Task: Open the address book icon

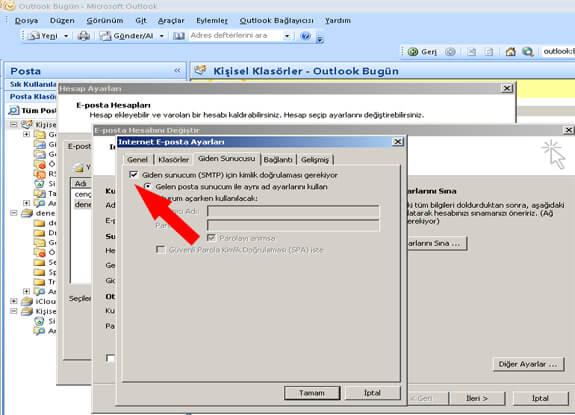Action: (x=179, y=36)
